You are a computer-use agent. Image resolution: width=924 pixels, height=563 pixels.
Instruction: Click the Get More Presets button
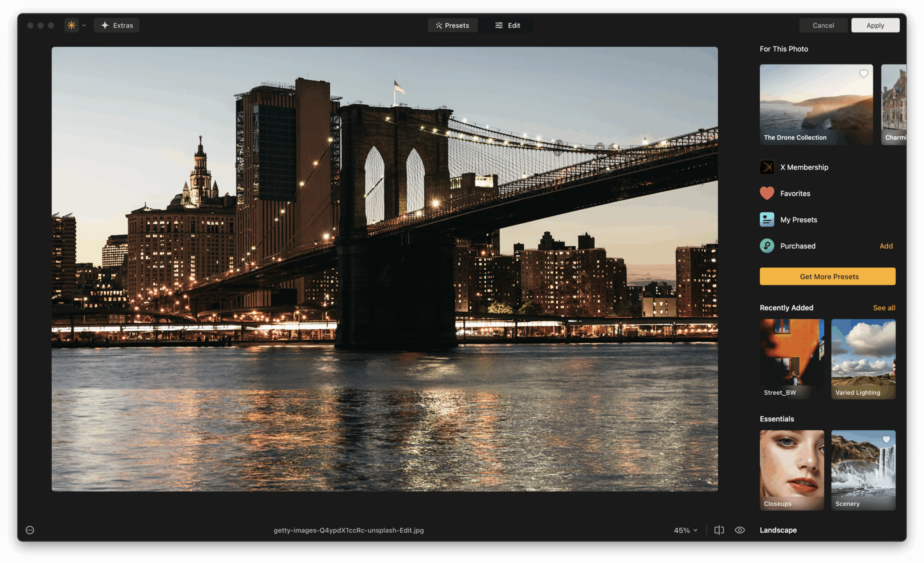tap(827, 276)
